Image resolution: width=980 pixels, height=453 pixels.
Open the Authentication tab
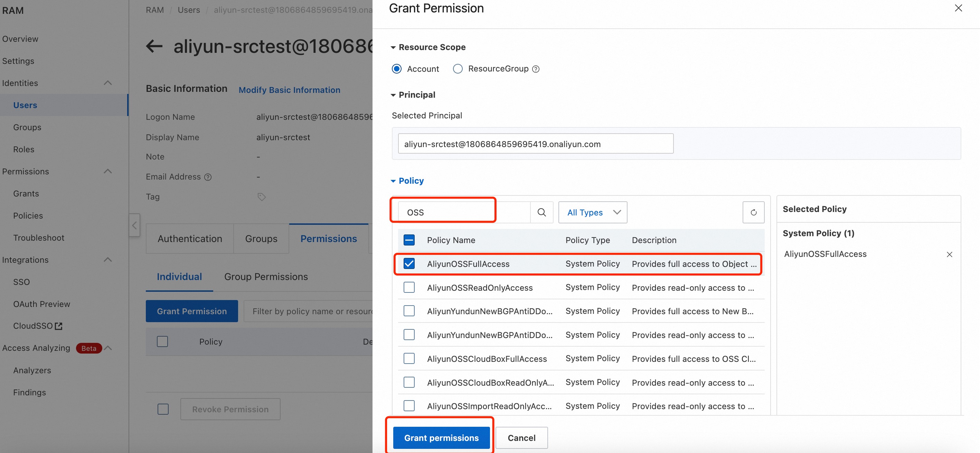(x=190, y=239)
